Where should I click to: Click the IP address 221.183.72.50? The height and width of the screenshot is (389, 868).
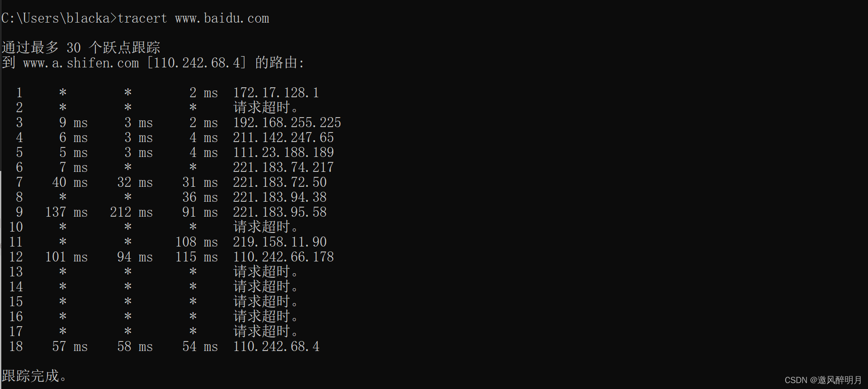pyautogui.click(x=279, y=182)
